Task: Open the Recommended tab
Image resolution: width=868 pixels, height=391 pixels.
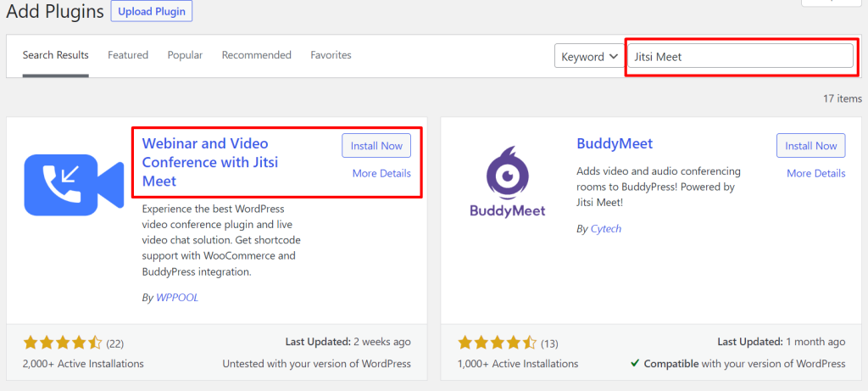Action: [x=256, y=55]
